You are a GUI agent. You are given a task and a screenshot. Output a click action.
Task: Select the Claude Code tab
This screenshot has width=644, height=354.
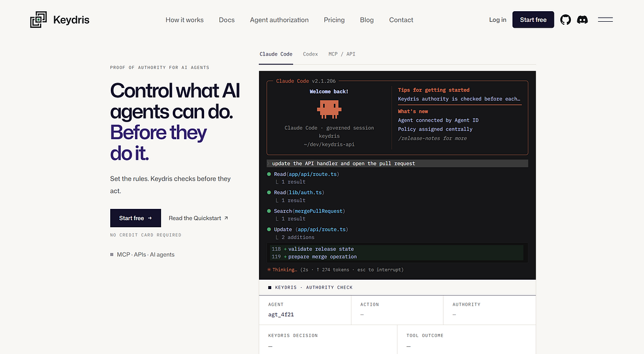(276, 54)
